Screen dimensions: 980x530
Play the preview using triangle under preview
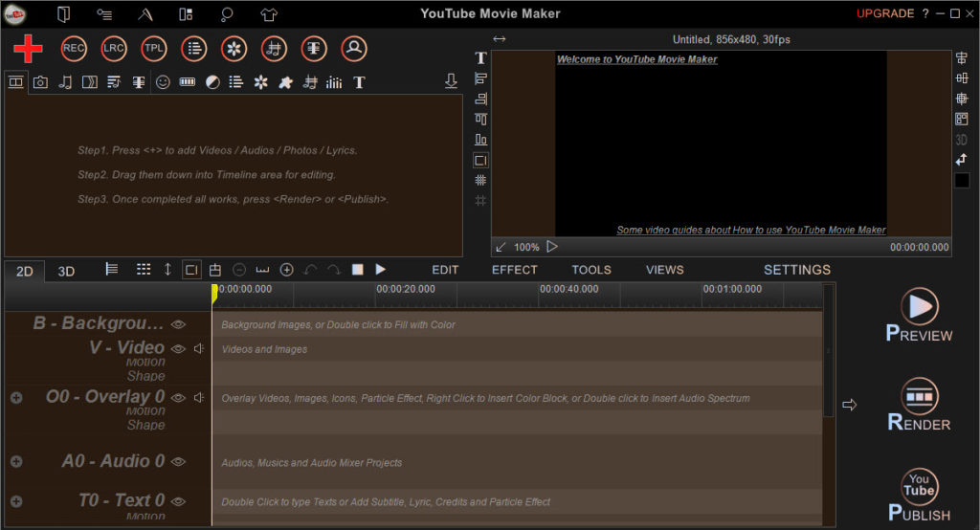[552, 246]
